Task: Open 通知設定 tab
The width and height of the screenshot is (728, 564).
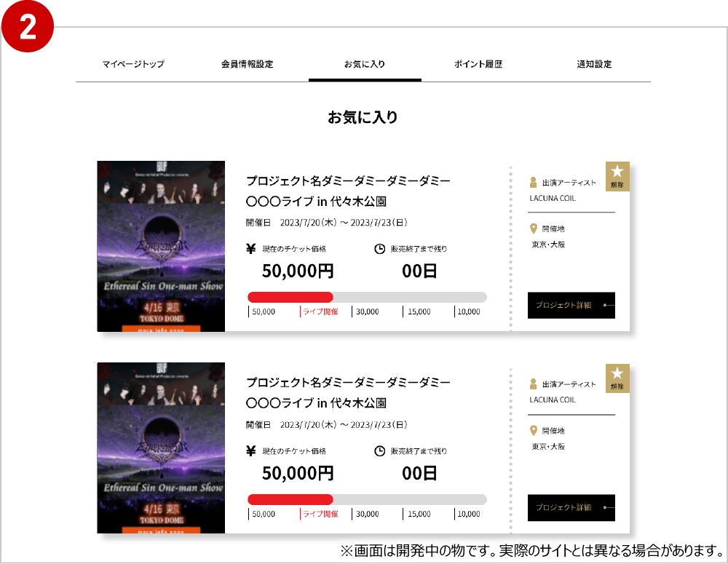Action: point(594,64)
